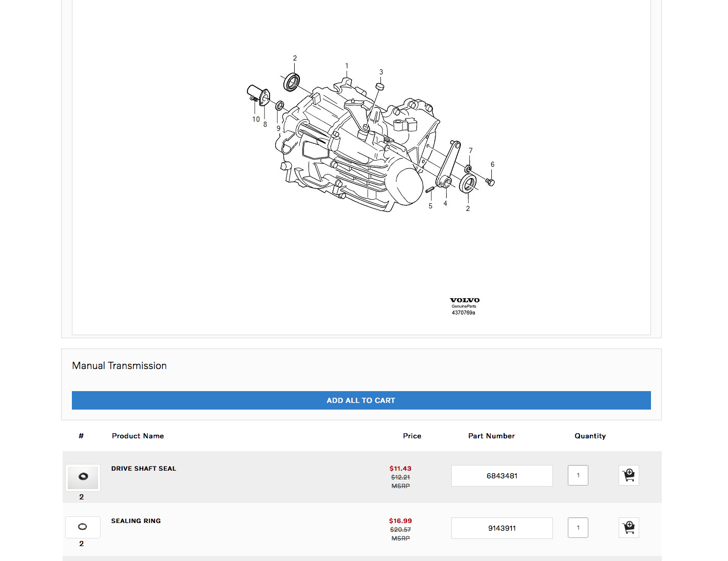Open the Drive Shaft Seal thumbnail image
This screenshot has width=728, height=561.
(x=83, y=477)
